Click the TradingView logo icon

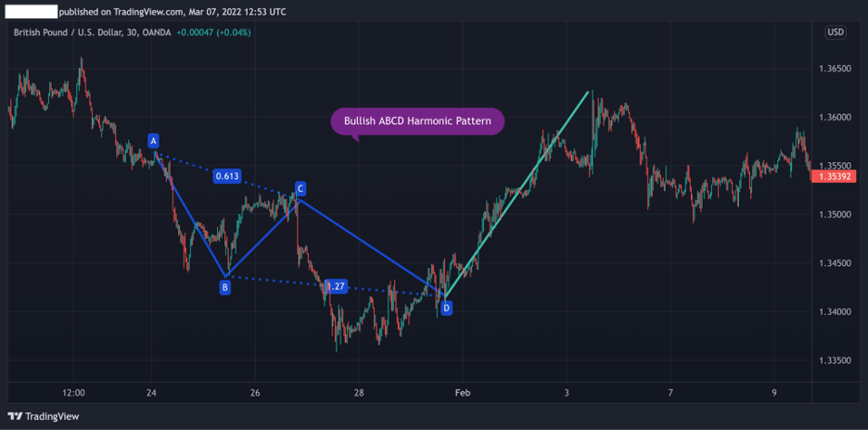tap(14, 416)
